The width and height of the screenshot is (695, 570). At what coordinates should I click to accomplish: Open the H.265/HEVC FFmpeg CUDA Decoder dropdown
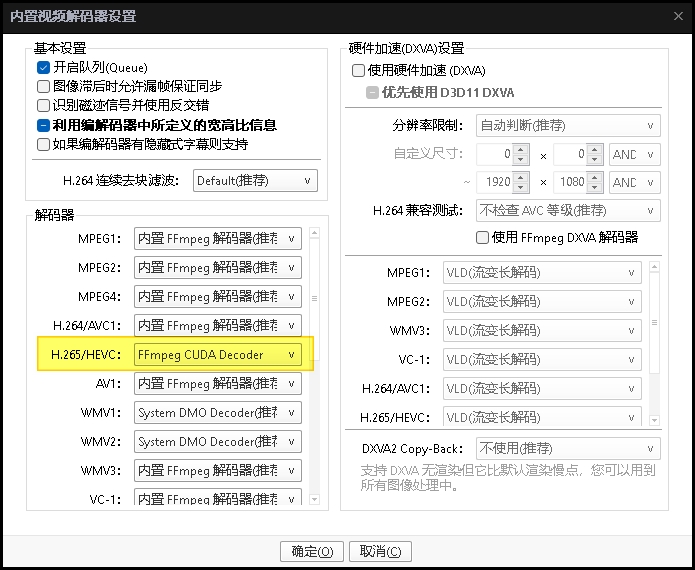pyautogui.click(x=217, y=355)
